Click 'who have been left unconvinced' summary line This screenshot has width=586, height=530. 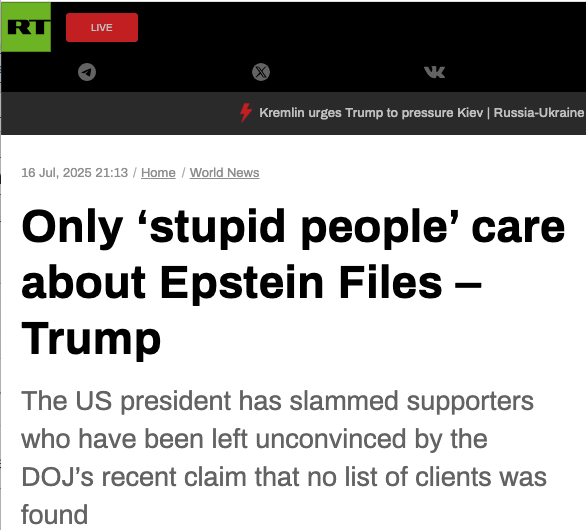[254, 439]
